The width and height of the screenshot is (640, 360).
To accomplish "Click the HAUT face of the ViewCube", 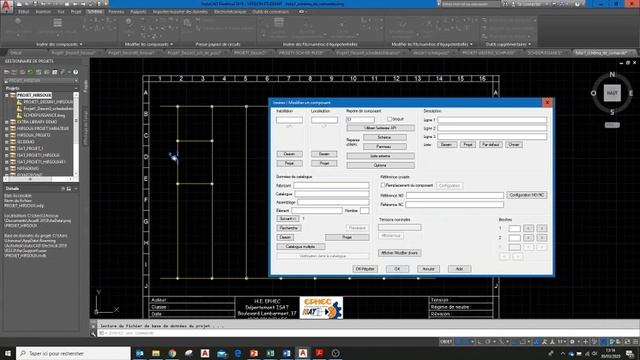I will pos(612,93).
